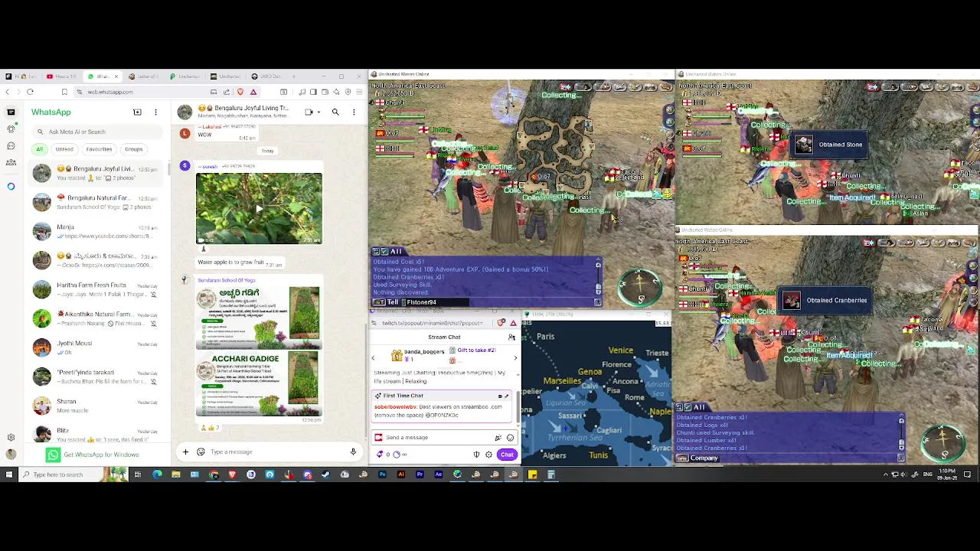Open WhatsApp Communities sidebar icon
Screen dimensions: 980x551
point(11,162)
